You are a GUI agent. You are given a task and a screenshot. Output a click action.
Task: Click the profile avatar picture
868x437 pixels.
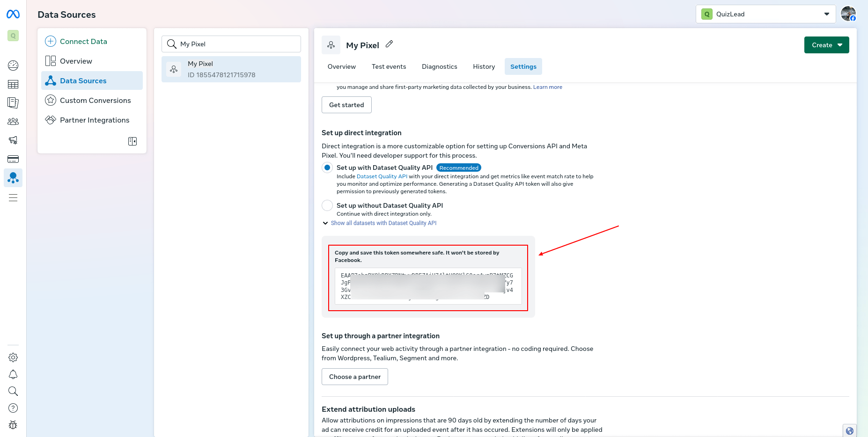click(x=848, y=14)
